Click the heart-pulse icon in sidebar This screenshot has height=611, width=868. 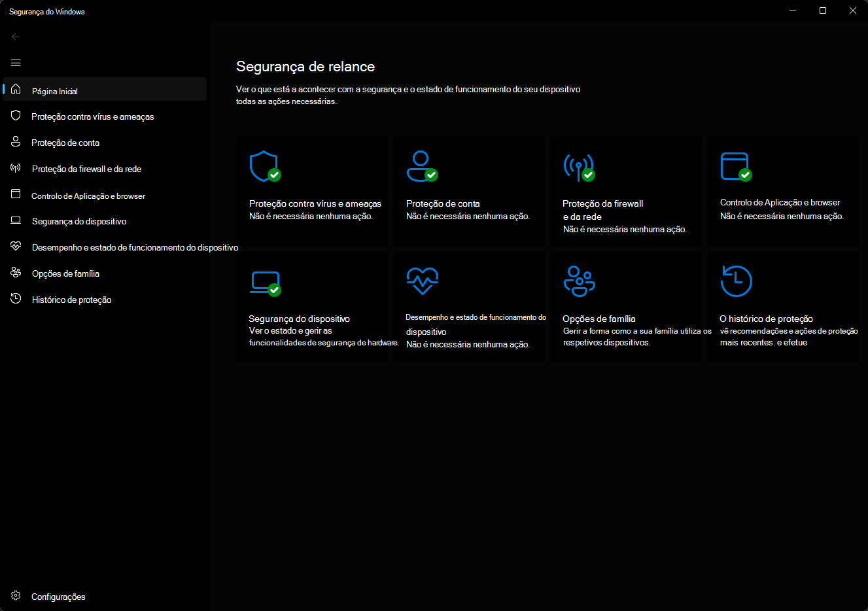[16, 246]
